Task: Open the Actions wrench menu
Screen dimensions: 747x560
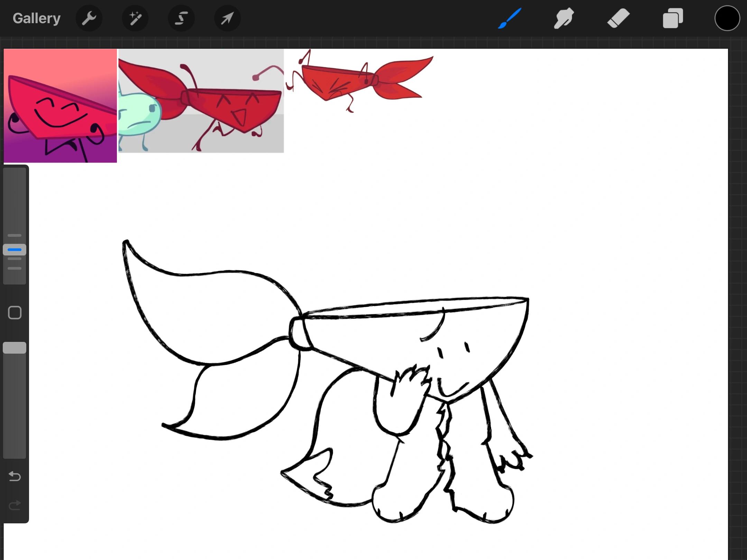Action: (89, 18)
